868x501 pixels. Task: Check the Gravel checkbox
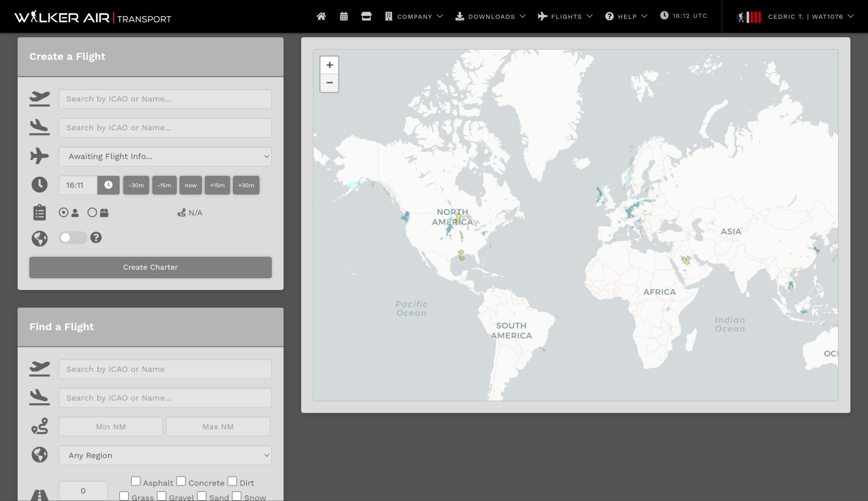coord(162,496)
